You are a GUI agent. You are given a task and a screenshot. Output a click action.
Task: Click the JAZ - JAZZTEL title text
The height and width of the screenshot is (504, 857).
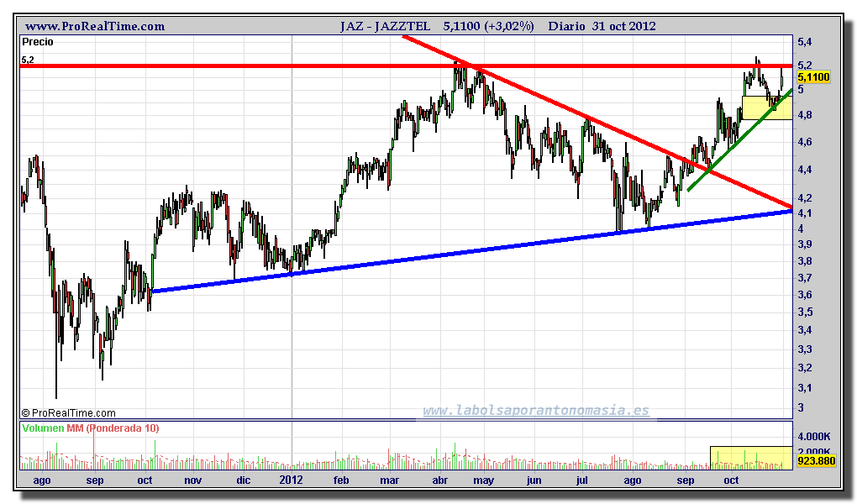pyautogui.click(x=385, y=26)
